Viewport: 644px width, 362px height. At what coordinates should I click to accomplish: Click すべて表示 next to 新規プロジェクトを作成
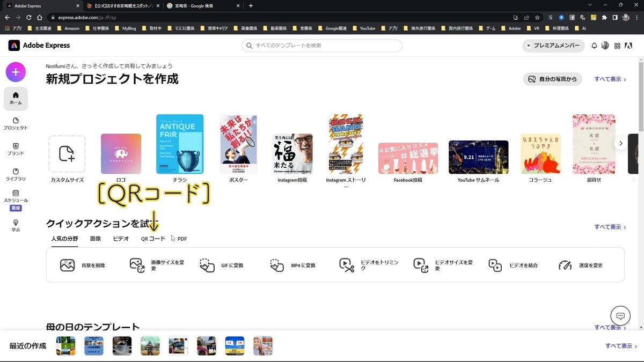tap(610, 79)
